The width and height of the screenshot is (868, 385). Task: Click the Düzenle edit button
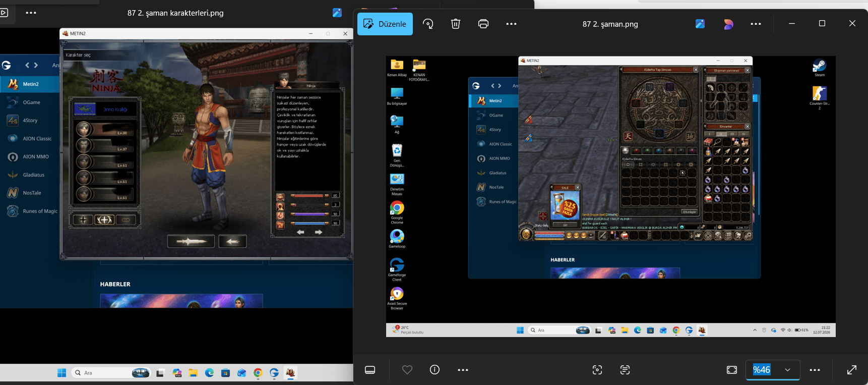pyautogui.click(x=385, y=24)
